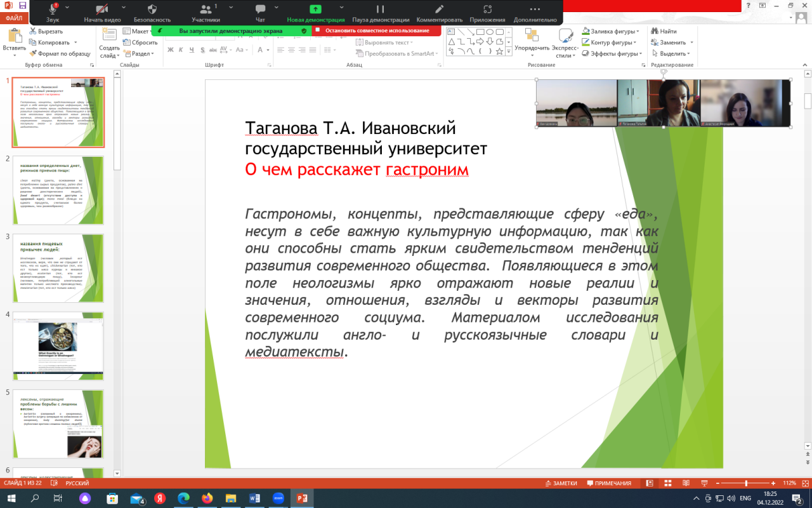
Task: Click Остановить совместное использование button
Action: click(x=377, y=30)
